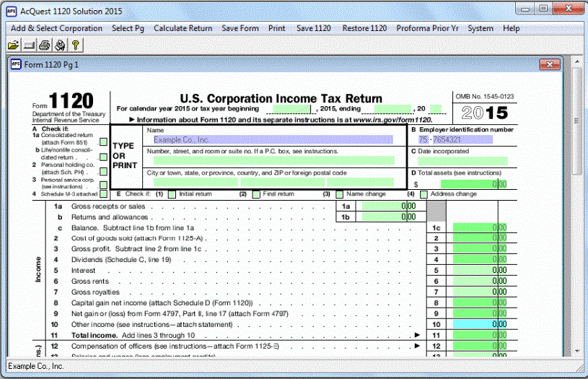Click the line 2 Cost of goods sold field
Screen dimensions: 588x379
tap(480, 238)
